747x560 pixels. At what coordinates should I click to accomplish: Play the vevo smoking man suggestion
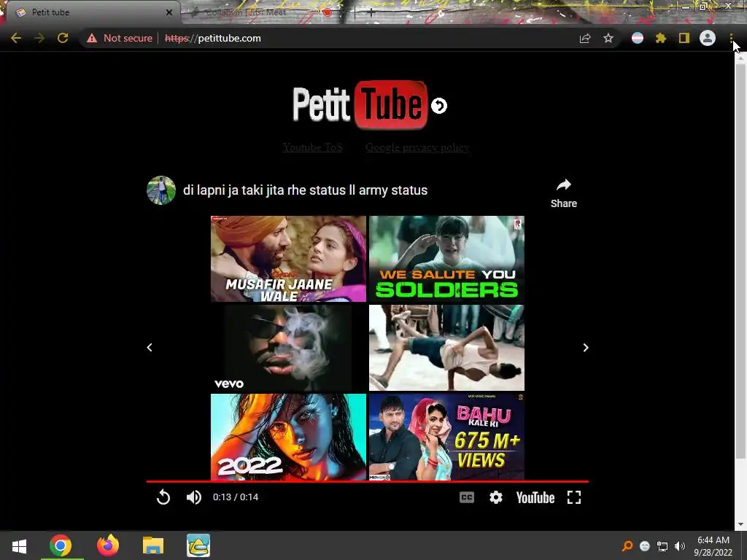[x=288, y=348]
